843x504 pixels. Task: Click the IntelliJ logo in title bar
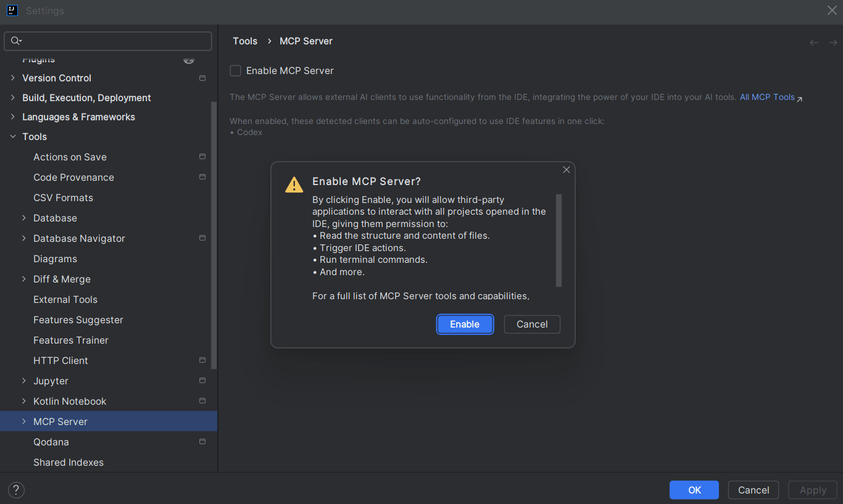(12, 10)
